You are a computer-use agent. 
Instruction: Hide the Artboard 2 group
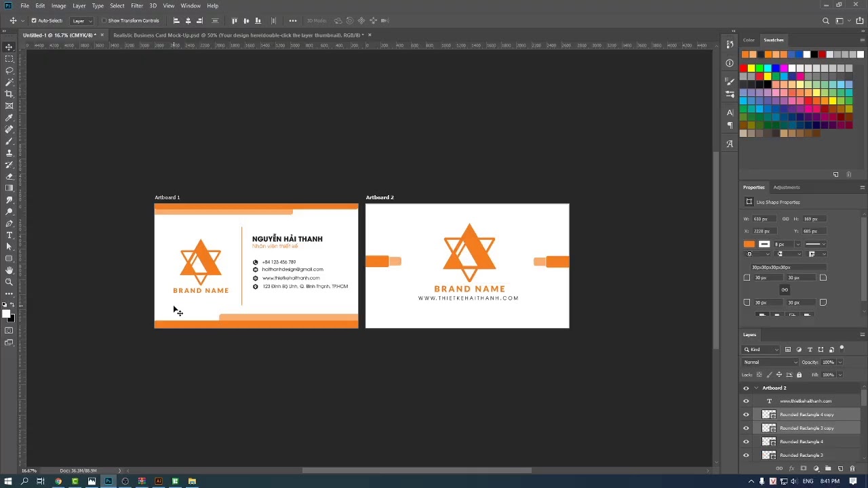click(746, 388)
